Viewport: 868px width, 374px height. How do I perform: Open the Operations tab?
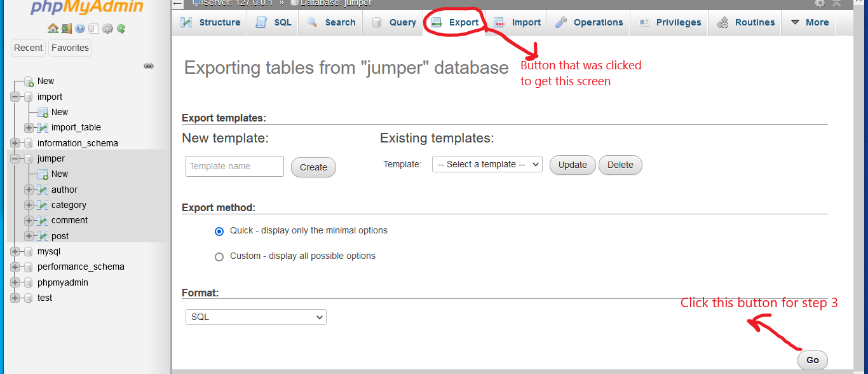click(x=588, y=22)
